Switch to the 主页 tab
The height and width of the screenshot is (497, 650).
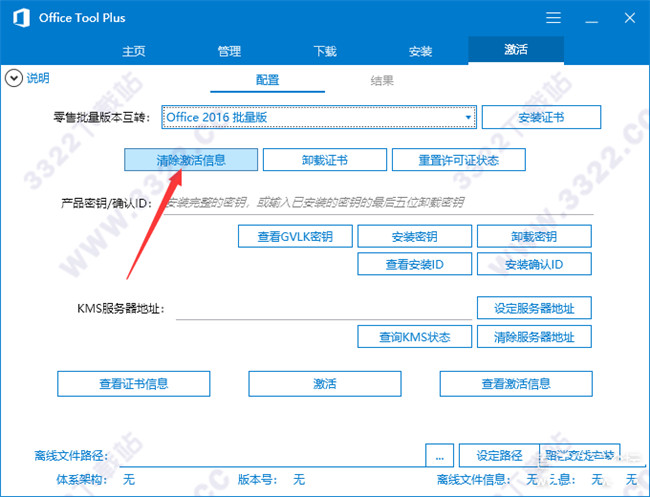tap(133, 51)
